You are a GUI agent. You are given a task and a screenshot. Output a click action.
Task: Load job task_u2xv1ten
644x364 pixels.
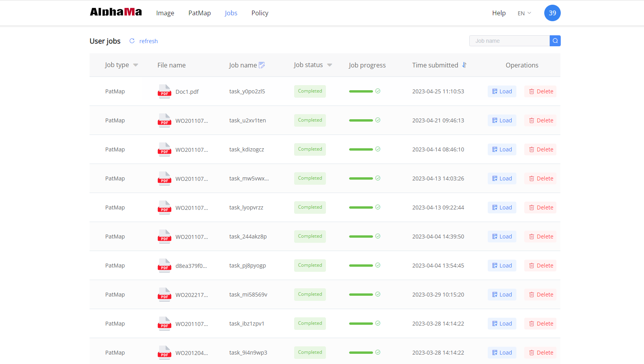[x=502, y=120]
